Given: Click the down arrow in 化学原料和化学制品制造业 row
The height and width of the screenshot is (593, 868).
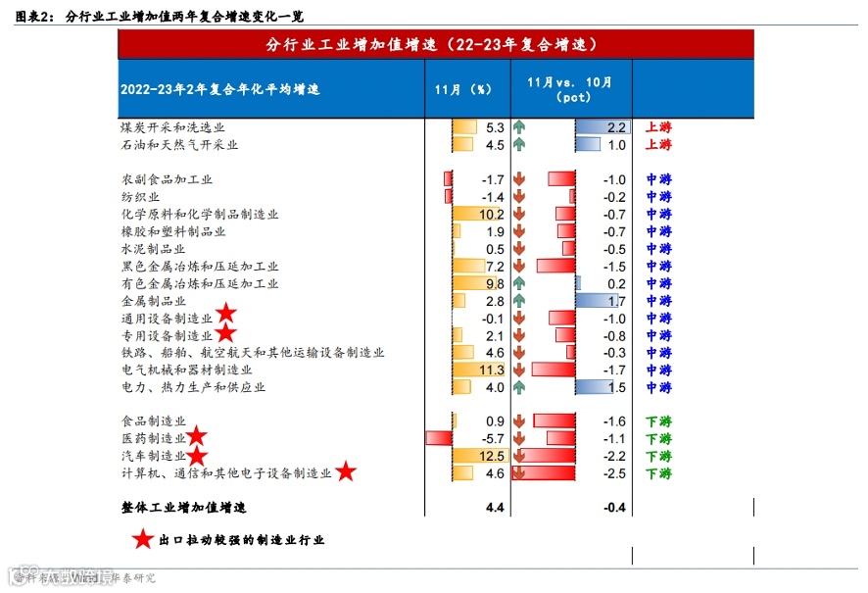Looking at the screenshot, I should [x=518, y=215].
